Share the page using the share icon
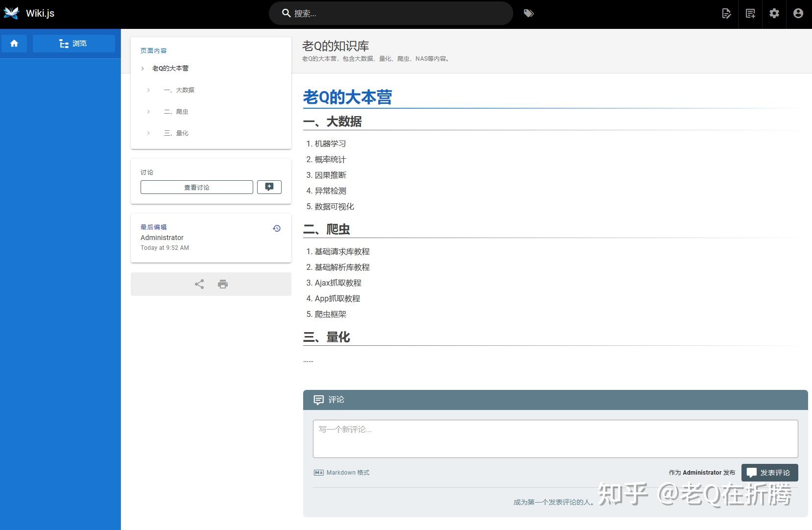The width and height of the screenshot is (812, 530). point(199,284)
